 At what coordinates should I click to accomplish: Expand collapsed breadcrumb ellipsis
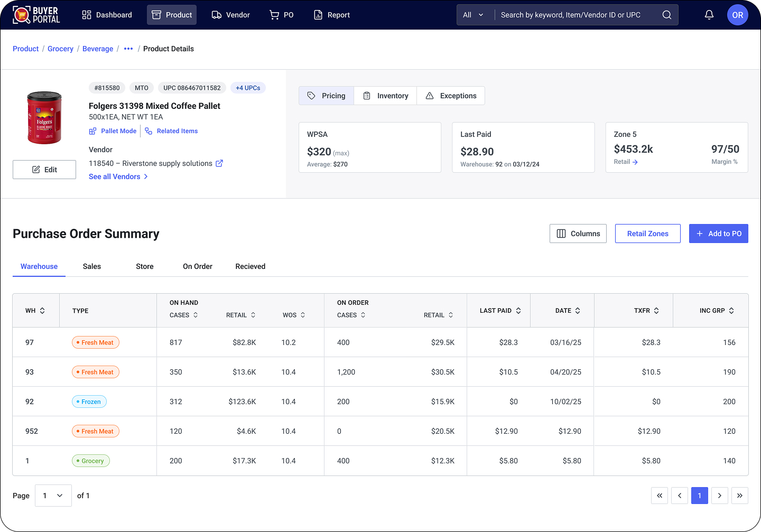128,49
